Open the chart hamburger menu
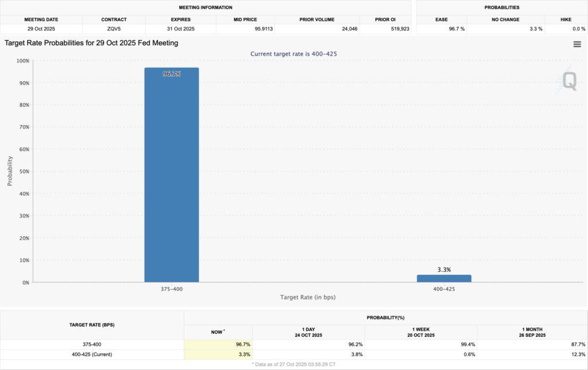Viewport: 588px width, 370px height. point(577,45)
